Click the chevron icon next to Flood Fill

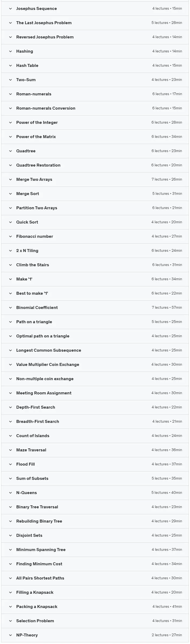[x=10, y=464]
